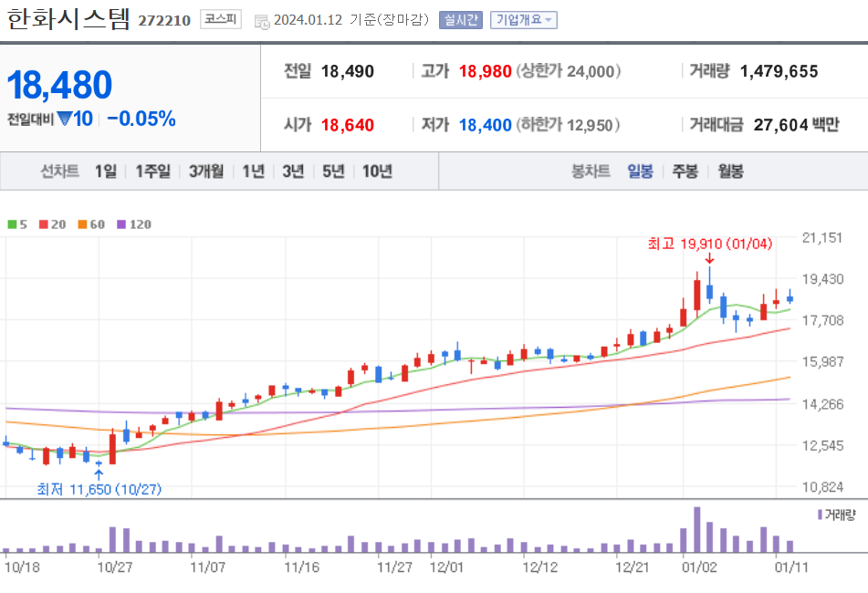Click the red 20-day moving average swatch
The height and width of the screenshot is (593, 868).
point(44,224)
